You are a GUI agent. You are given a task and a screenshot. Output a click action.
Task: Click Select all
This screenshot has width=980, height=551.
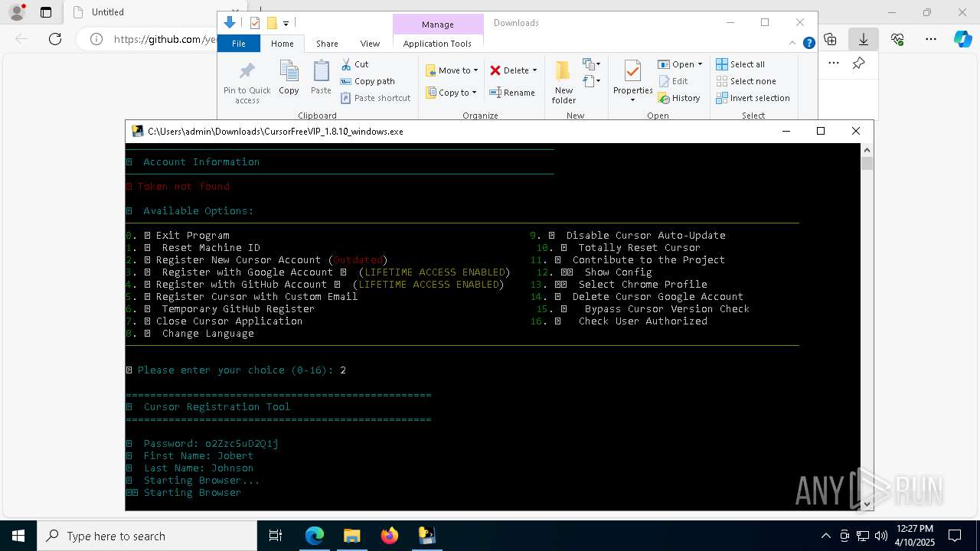coord(740,64)
